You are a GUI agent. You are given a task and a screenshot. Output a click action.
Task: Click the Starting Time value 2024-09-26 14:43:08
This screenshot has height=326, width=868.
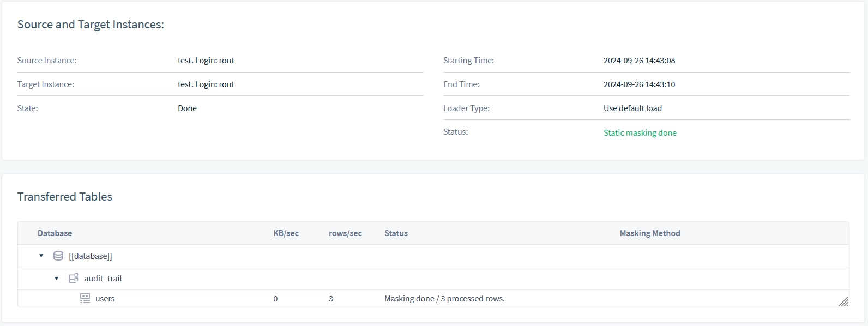pos(639,61)
